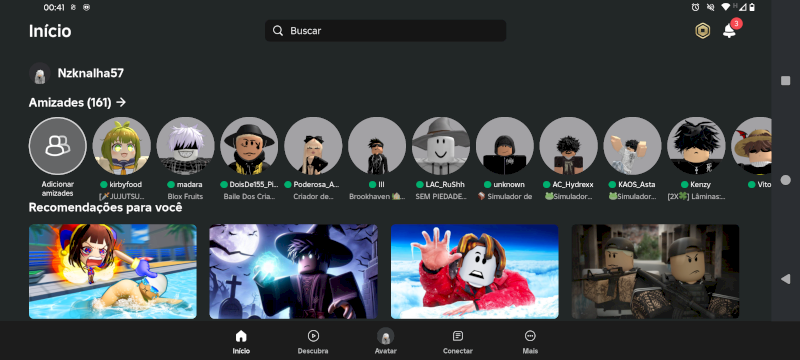800x360 pixels.
Task: Open madara's friend avatar
Action: [185, 146]
